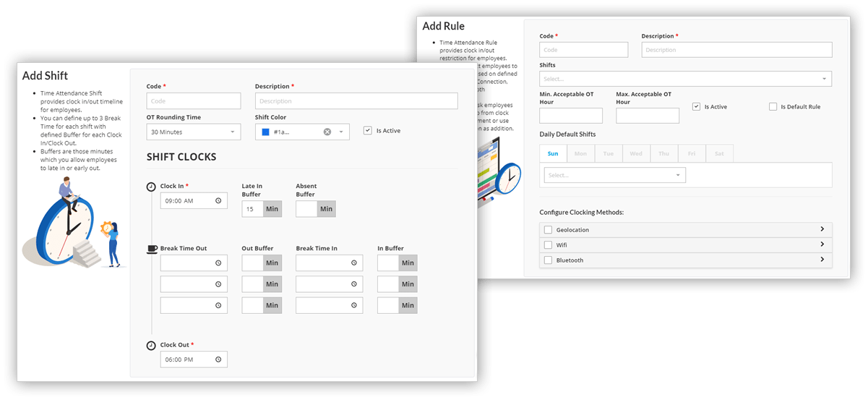This screenshot has height=400, width=868.
Task: Check the Wifi clocking method
Action: pyautogui.click(x=548, y=244)
